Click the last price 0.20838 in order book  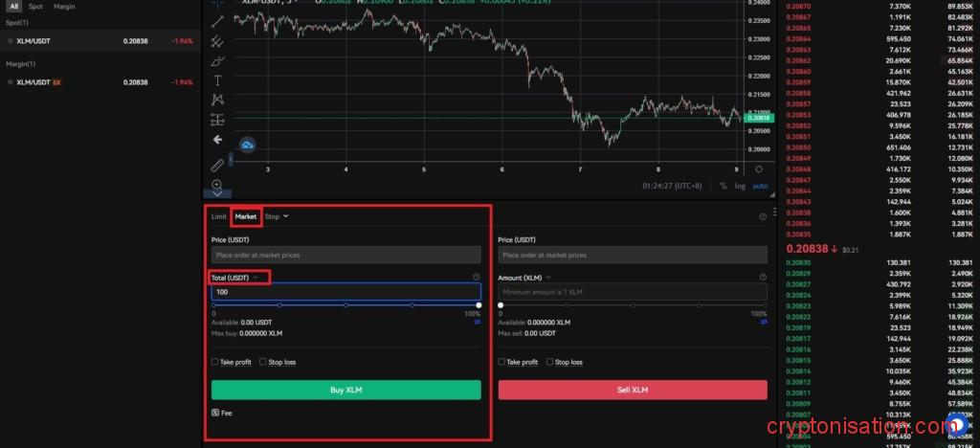coord(807,249)
